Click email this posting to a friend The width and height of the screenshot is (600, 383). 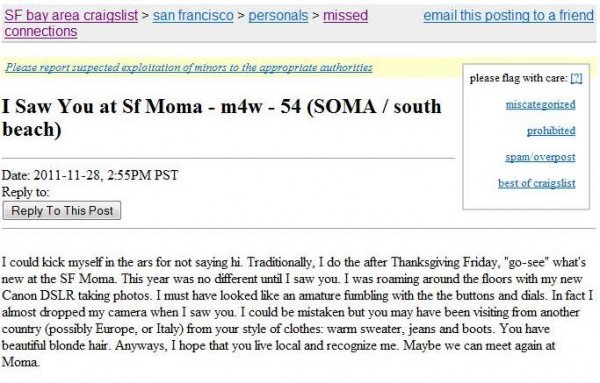(509, 15)
